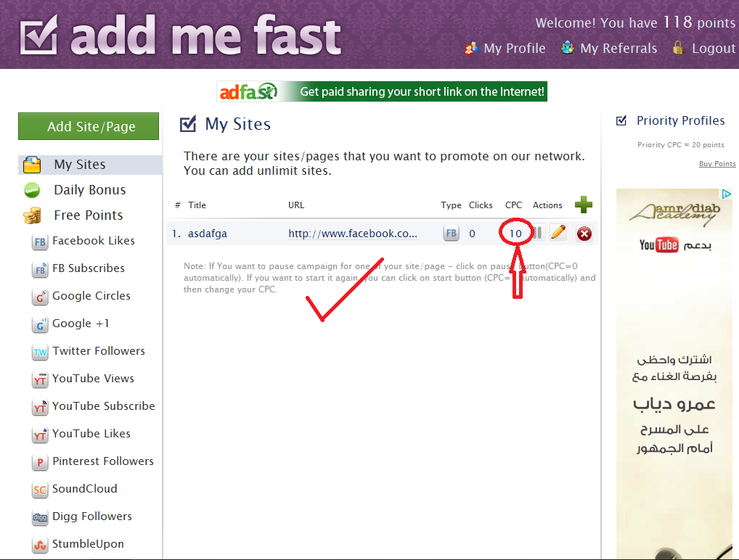Click the YouTube Likes YT icon
Viewport: 739px width, 560px height.
click(40, 435)
